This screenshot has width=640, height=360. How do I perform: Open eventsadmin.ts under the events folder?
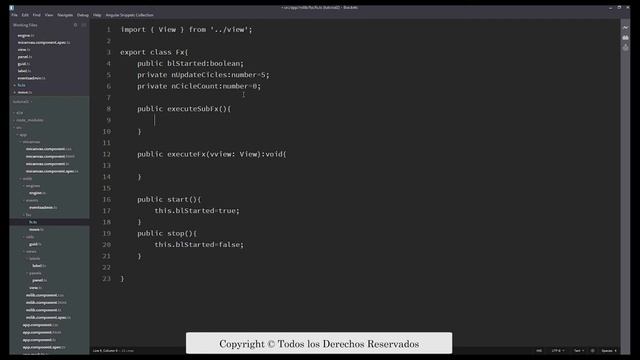[x=43, y=208]
